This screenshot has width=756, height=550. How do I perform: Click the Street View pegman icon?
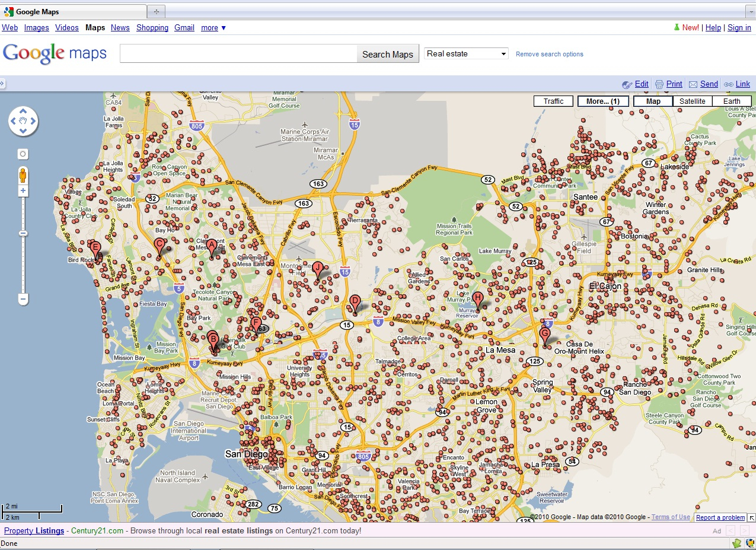coord(23,176)
